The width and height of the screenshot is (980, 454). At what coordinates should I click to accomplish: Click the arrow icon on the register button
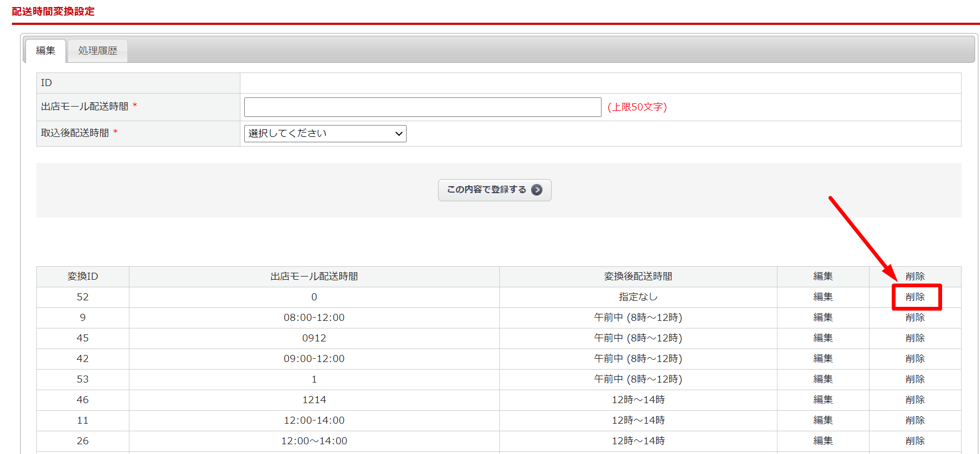coord(537,190)
